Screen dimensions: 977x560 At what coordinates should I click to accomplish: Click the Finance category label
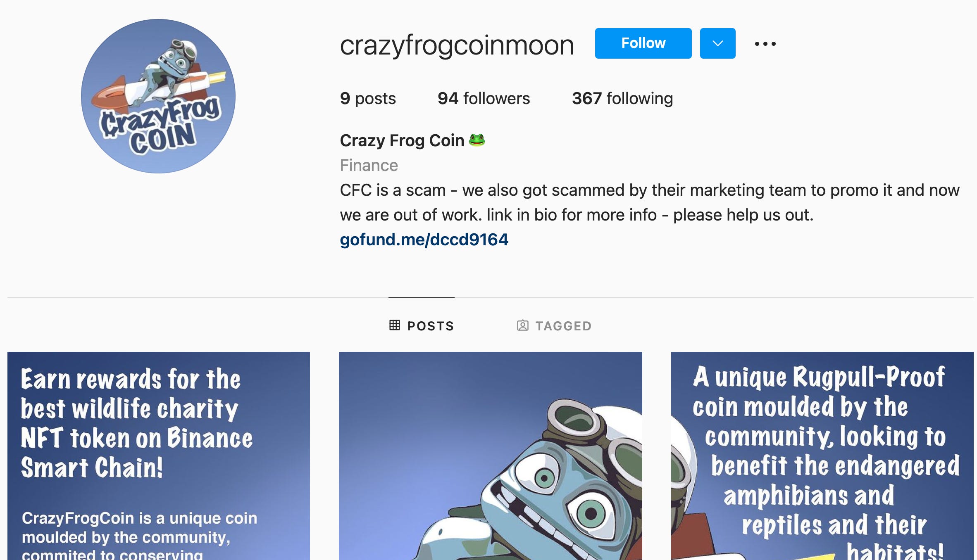coord(369,165)
